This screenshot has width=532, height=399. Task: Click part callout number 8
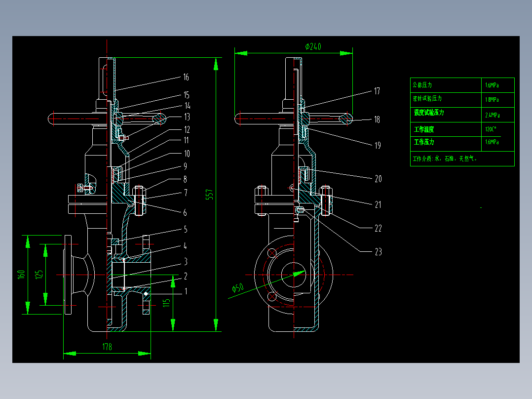click(x=185, y=179)
